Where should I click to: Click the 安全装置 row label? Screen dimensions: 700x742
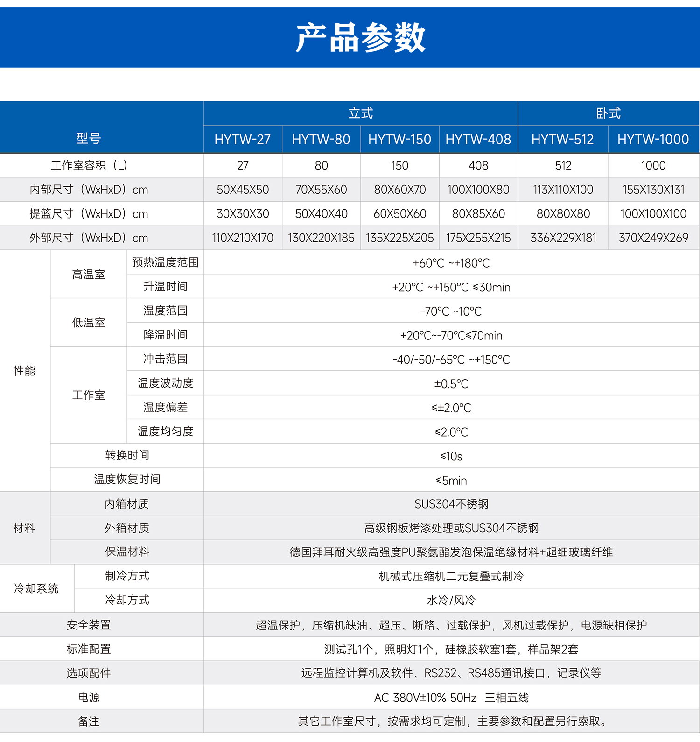[89, 625]
